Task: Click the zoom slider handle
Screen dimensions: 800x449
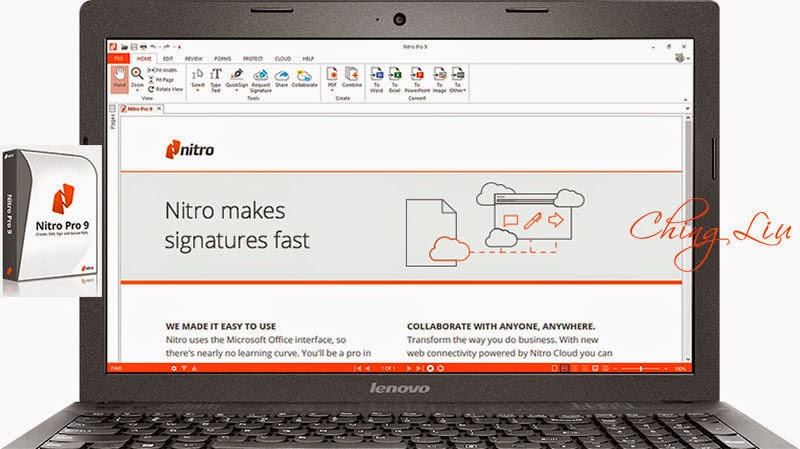Action: coord(640,368)
